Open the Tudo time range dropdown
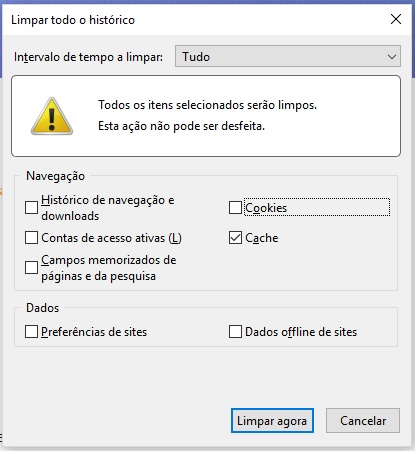Image resolution: width=417 pixels, height=454 pixels. (288, 56)
